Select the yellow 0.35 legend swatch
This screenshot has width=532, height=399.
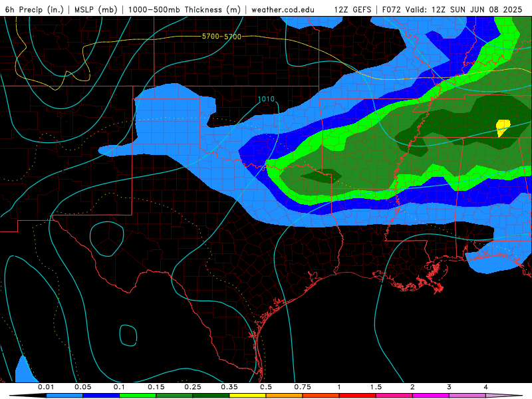click(247, 396)
